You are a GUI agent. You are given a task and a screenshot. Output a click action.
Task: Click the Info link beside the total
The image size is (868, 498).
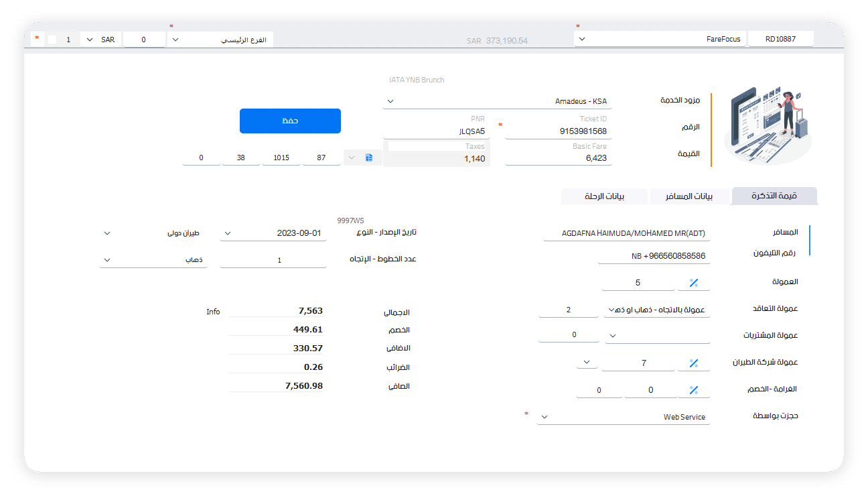tap(213, 312)
